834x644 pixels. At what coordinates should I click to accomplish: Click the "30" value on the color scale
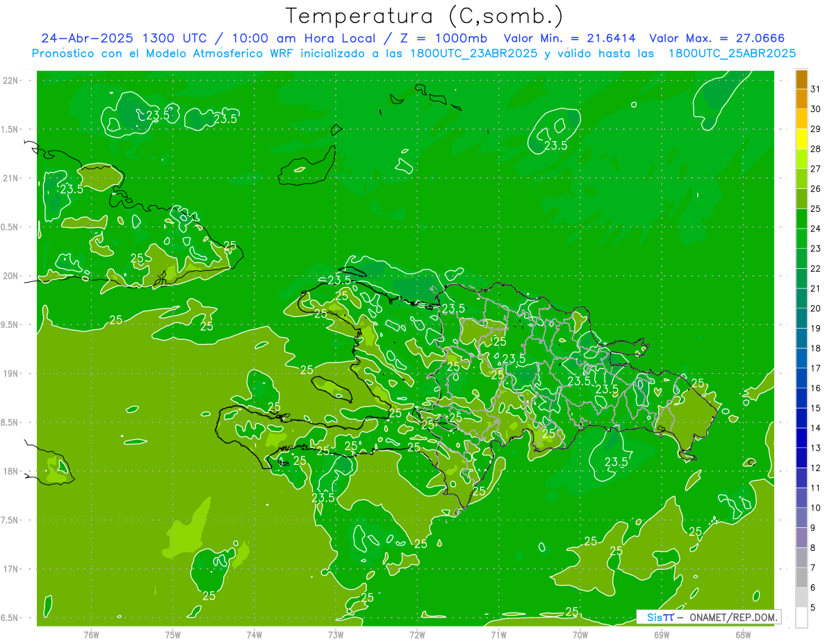click(816, 109)
